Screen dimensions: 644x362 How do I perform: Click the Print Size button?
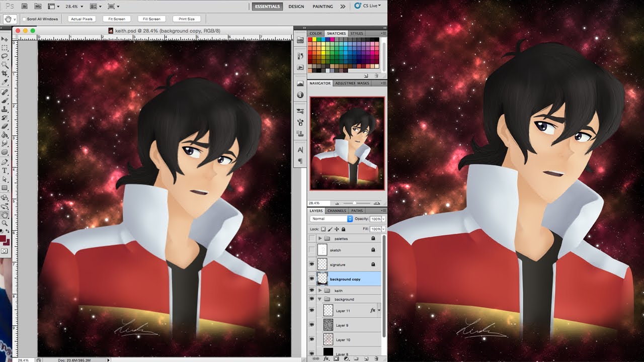[x=187, y=19]
